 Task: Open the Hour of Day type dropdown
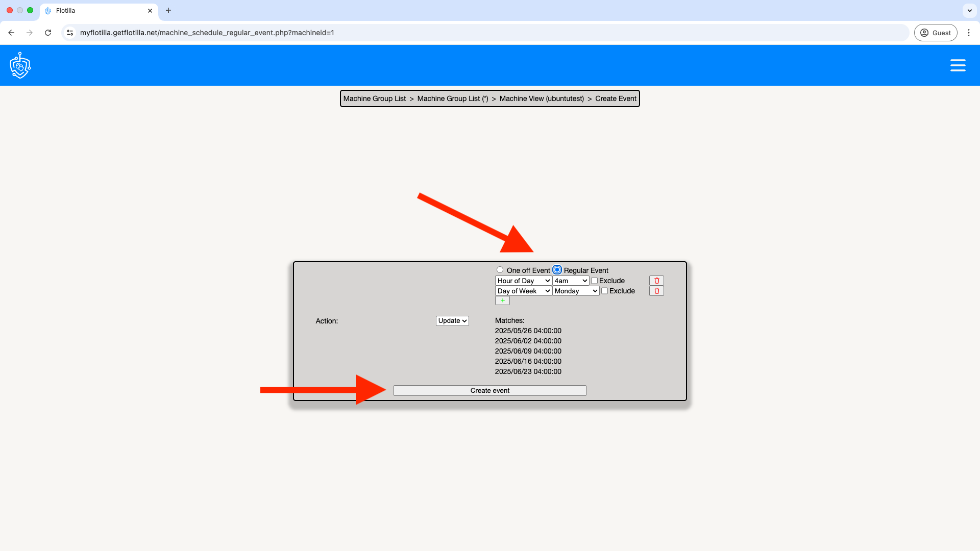pos(523,281)
